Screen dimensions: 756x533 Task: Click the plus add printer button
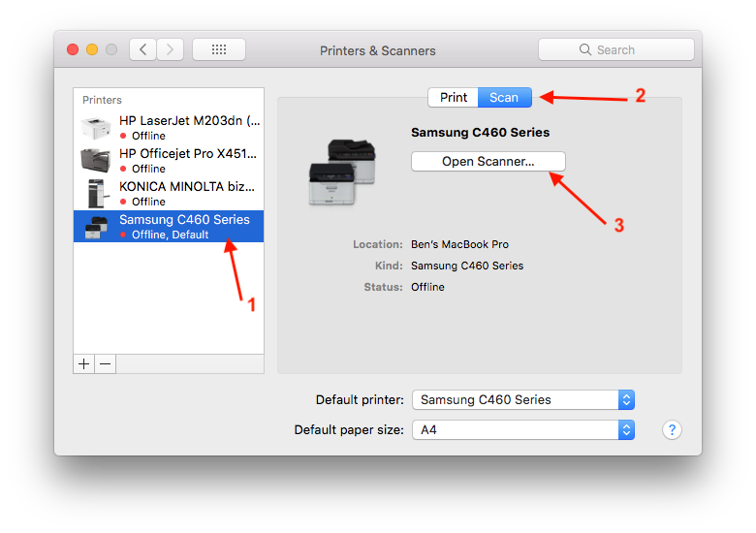[x=84, y=363]
